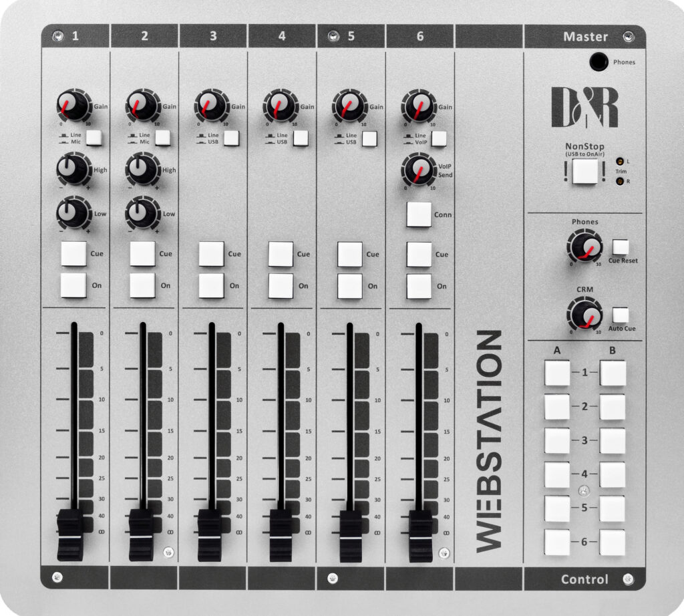Switch channel 1 between Line and Mic
This screenshot has width=684, height=616.
96,137
